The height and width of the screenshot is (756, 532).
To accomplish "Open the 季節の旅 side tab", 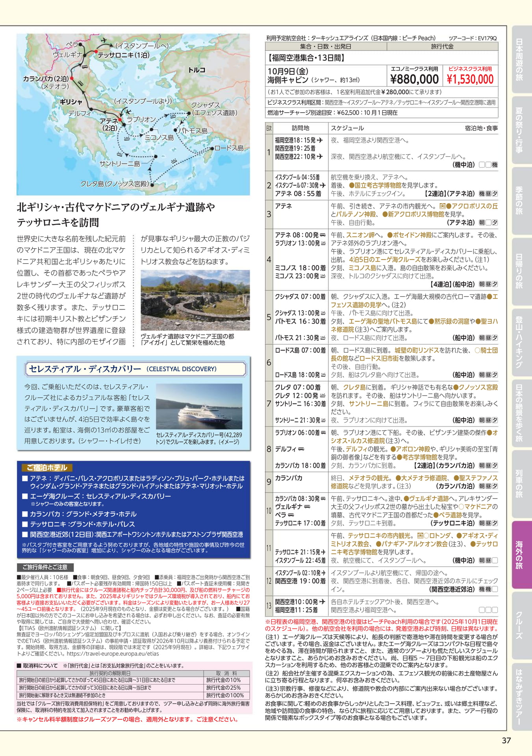I will (x=521, y=201).
